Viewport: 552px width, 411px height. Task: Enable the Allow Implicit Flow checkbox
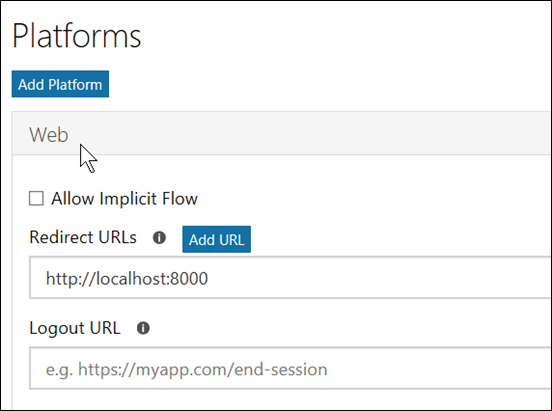coord(36,198)
